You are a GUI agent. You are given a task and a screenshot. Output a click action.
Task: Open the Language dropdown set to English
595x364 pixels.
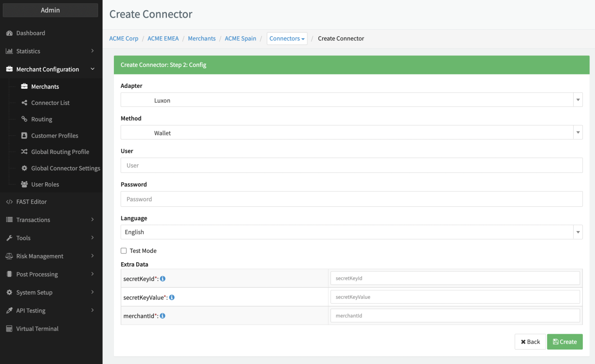point(351,232)
